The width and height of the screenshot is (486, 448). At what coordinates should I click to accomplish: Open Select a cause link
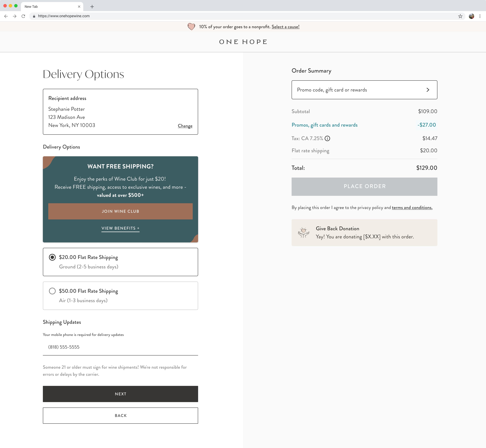point(285,27)
